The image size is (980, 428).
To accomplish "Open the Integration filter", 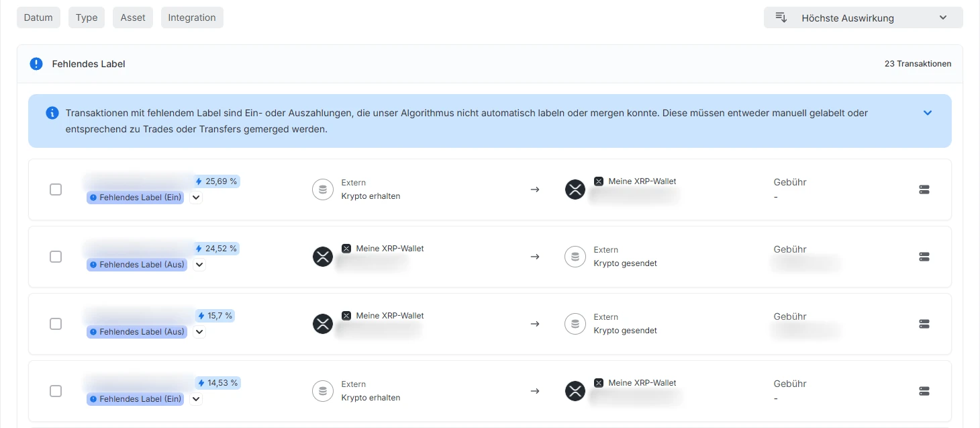I will (x=192, y=17).
